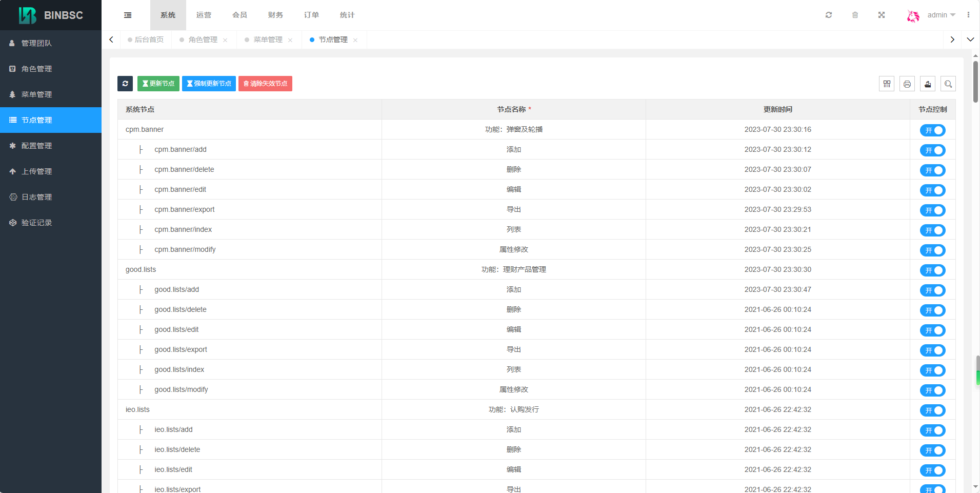This screenshot has width=980, height=493.
Task: Click the green 更新节点 button
Action: 158,84
